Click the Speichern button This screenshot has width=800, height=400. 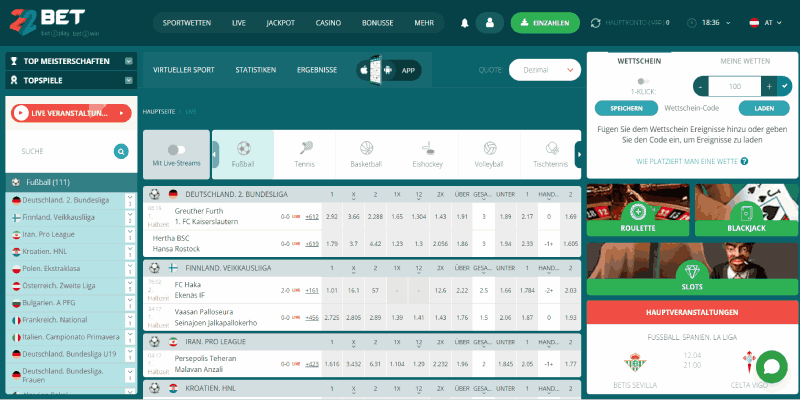(626, 108)
